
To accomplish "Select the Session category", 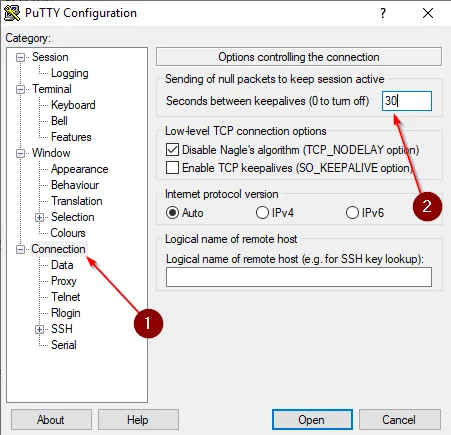I will (x=50, y=57).
